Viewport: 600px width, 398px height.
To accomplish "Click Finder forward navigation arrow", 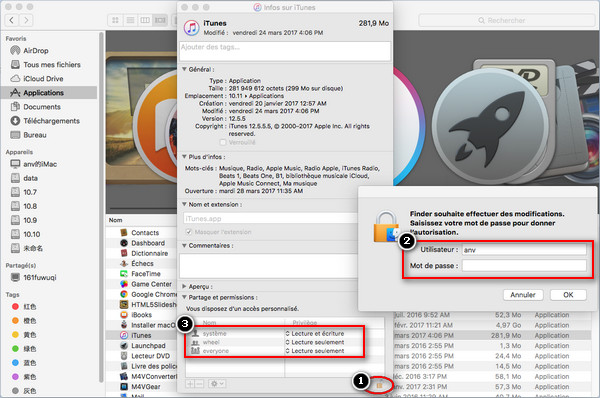I will (x=26, y=20).
